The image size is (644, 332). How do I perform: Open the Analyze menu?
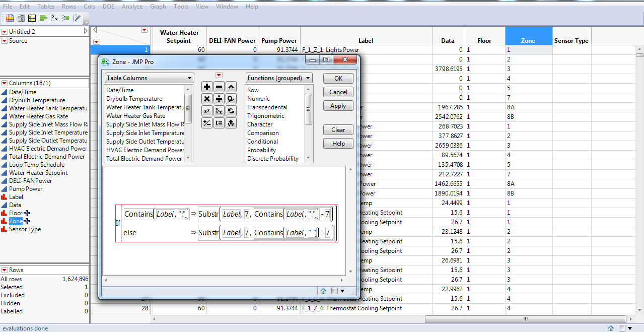coord(132,7)
